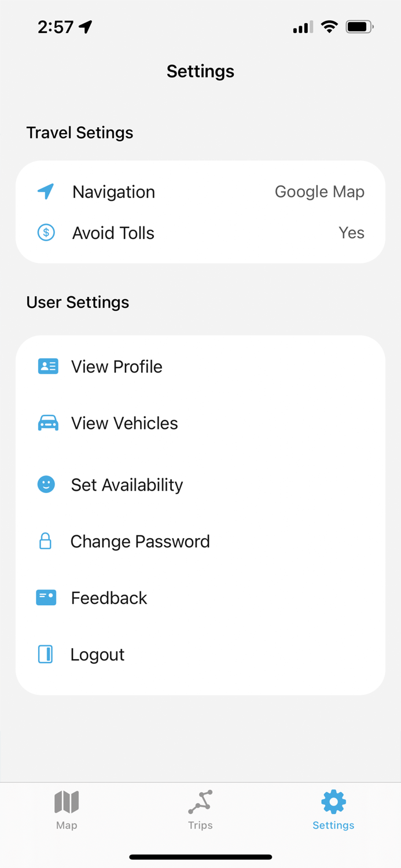Screen dimensions: 401x868
Task: Click the Logout door icon
Action: [x=46, y=654]
